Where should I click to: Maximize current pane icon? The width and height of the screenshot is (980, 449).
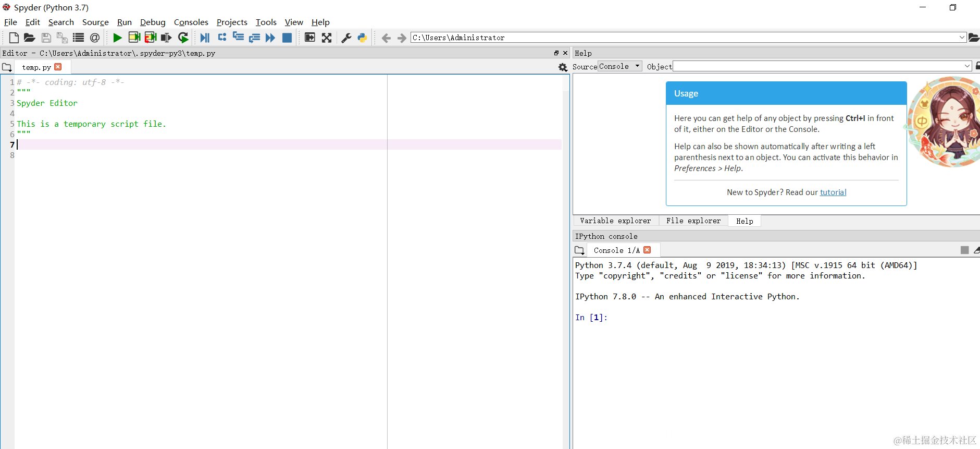point(310,38)
